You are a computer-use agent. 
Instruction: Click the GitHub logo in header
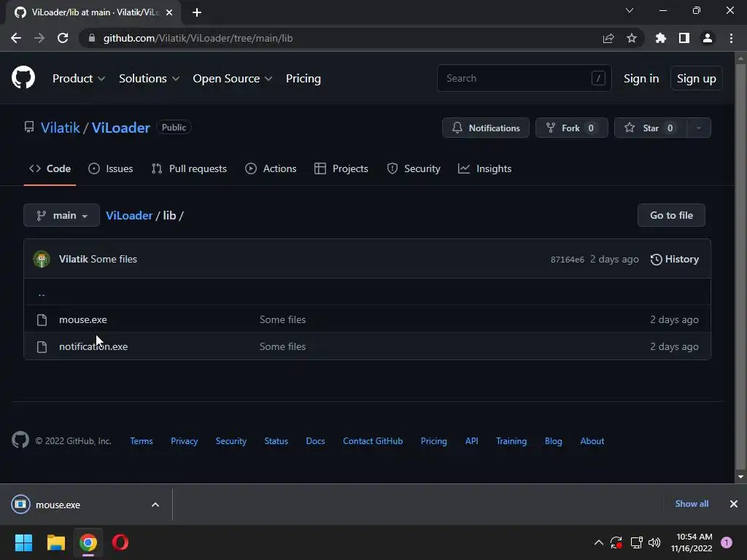pyautogui.click(x=23, y=77)
